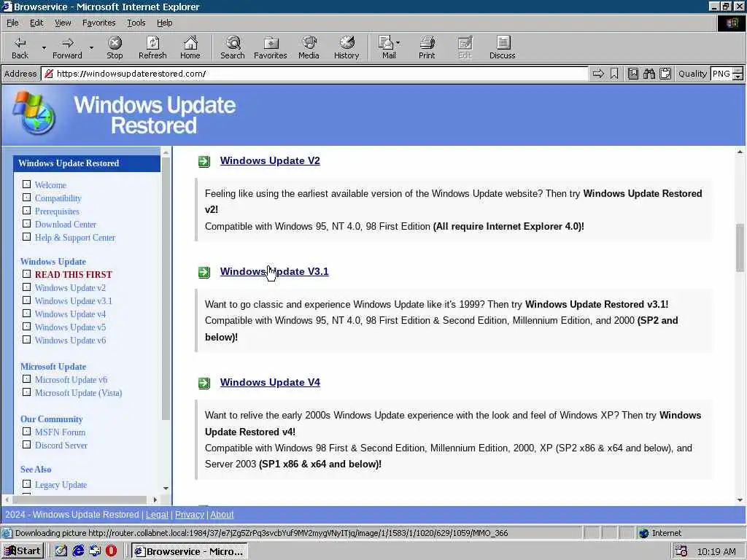Screen dimensions: 747x560
Task: Open the Favorites menu in menu bar
Action: pos(98,23)
